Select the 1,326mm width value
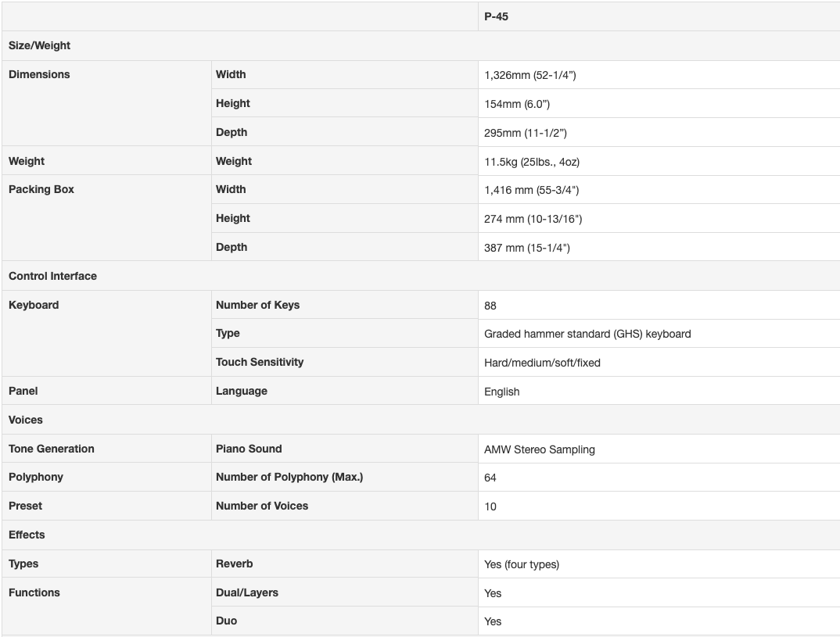This screenshot has height=637, width=840. (x=529, y=75)
